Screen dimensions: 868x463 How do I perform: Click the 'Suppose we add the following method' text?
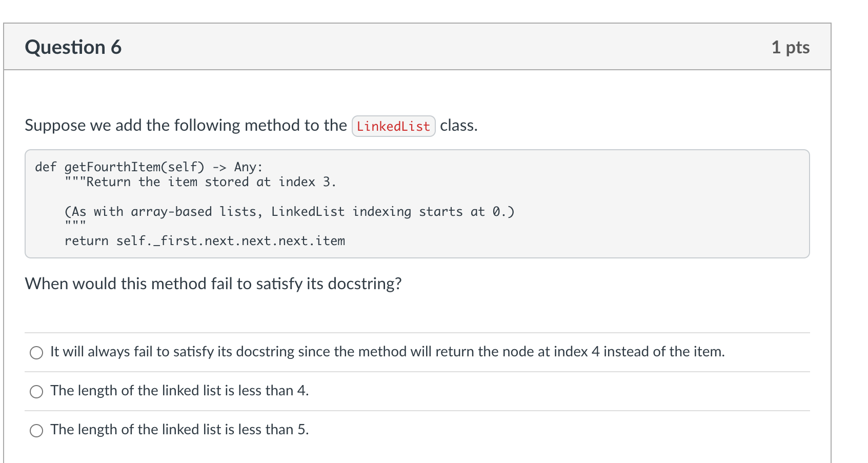tap(186, 126)
